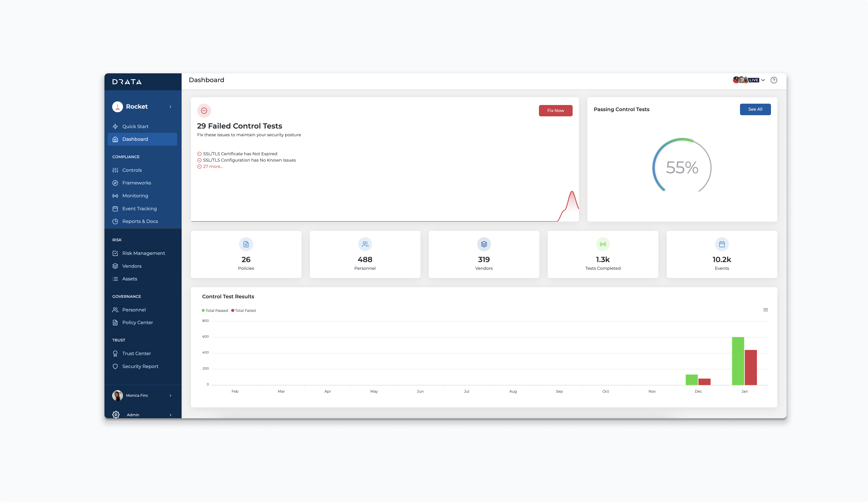This screenshot has height=502, width=868.
Task: Open Controls in the sidebar
Action: (132, 170)
